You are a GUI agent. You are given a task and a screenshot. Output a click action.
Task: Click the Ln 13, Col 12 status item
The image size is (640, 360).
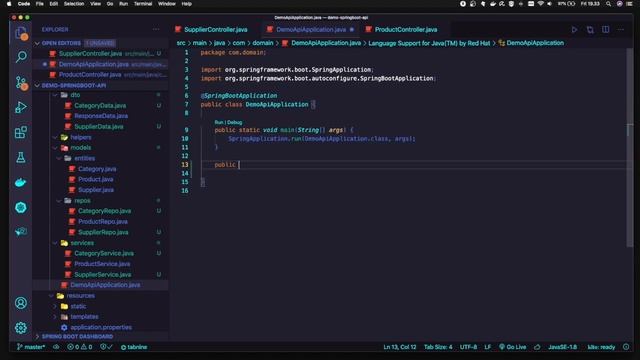400,347
